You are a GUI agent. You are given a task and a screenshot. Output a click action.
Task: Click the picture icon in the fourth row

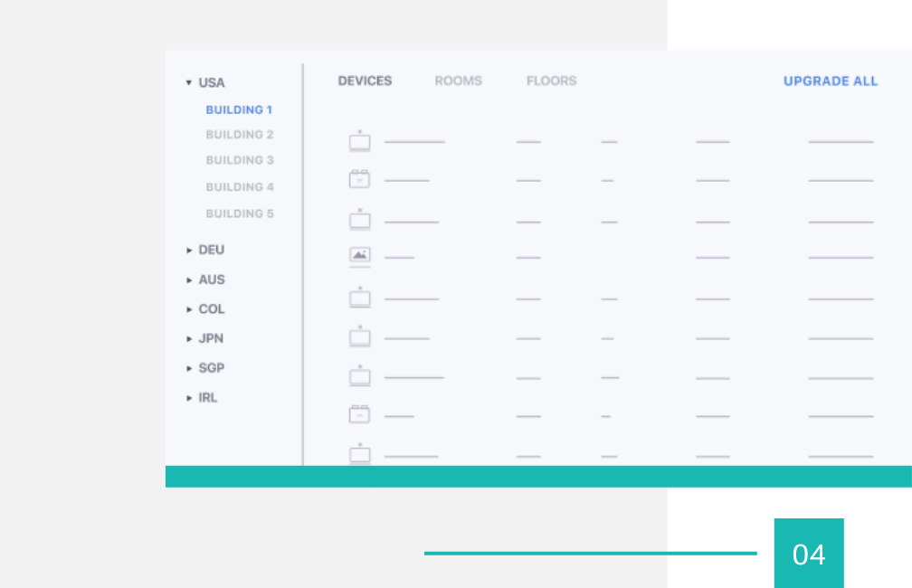[360, 256]
